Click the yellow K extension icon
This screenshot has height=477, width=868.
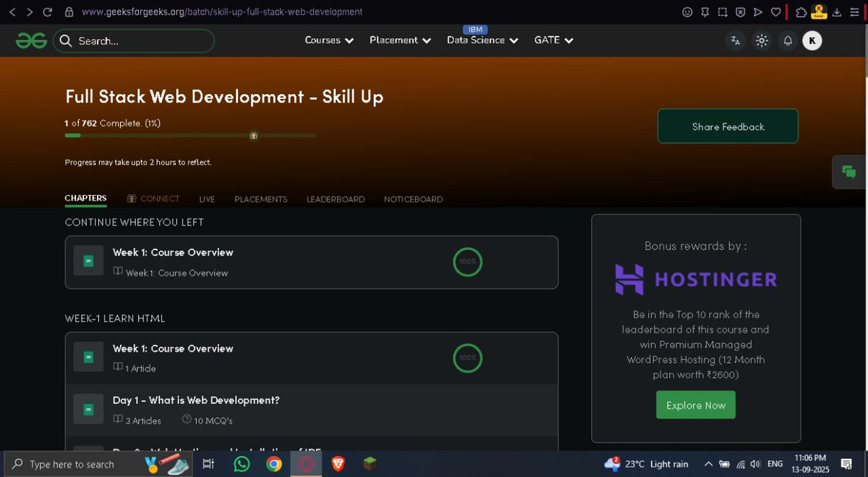(819, 11)
